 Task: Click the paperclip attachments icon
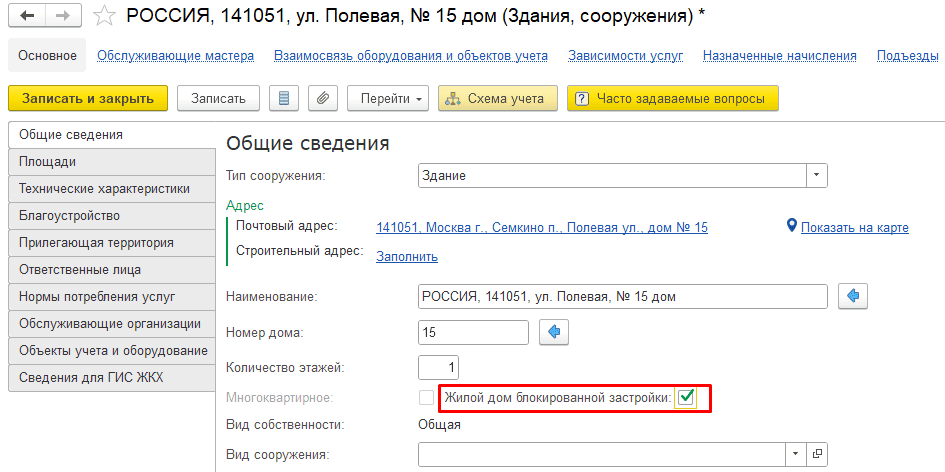(x=321, y=98)
